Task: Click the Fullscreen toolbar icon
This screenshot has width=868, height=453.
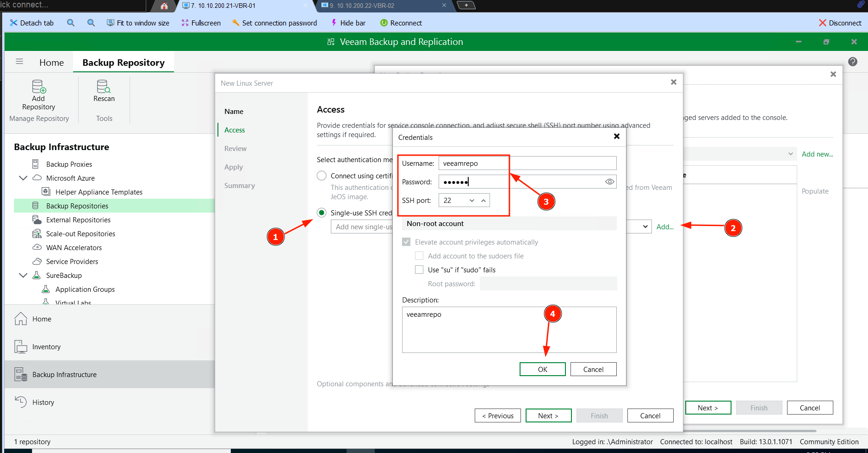Action: [185, 23]
